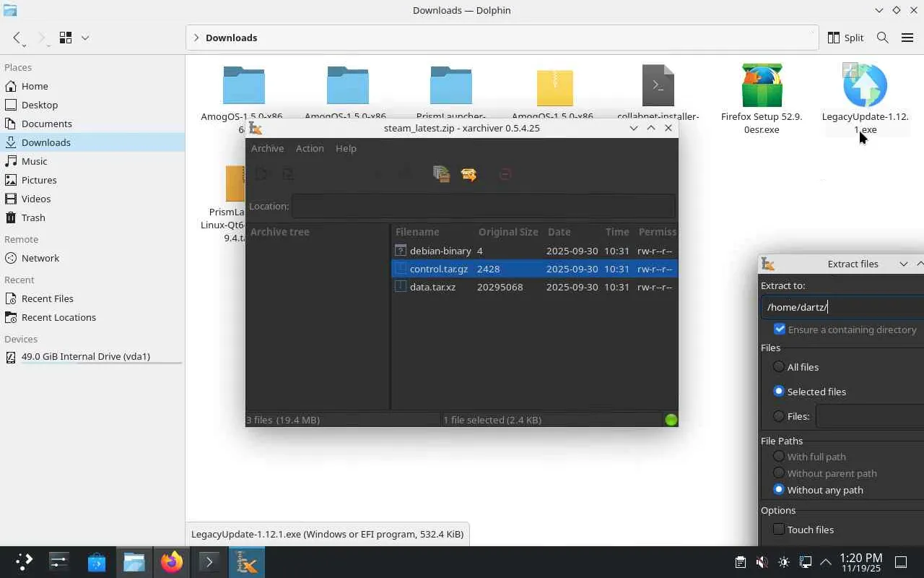Image resolution: width=924 pixels, height=578 pixels.
Task: Select the data.tar.xz entry
Action: (534, 287)
